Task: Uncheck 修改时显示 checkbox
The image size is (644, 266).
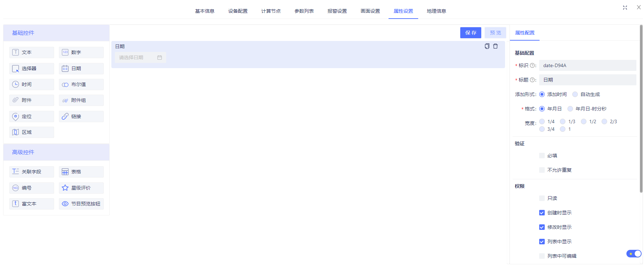Action: (x=542, y=227)
